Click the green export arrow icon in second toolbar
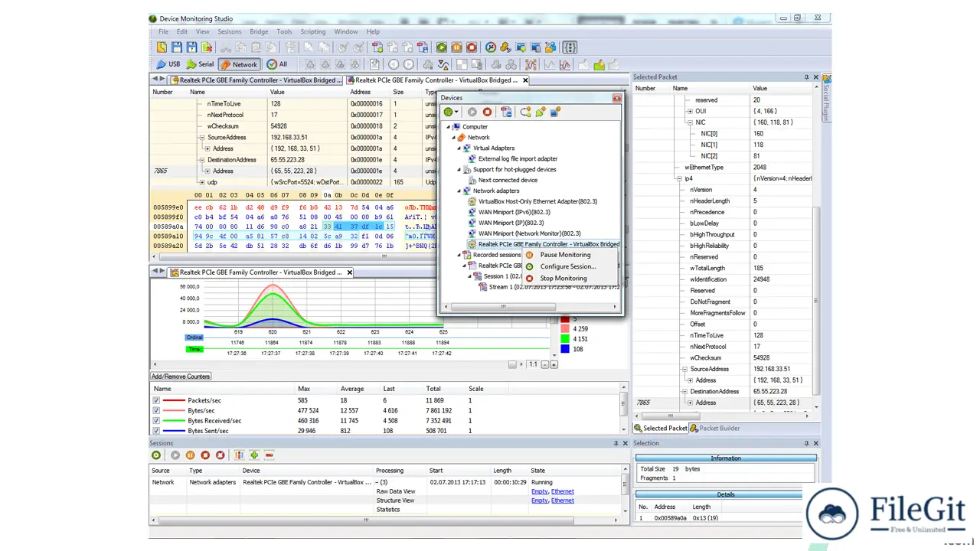 599,65
